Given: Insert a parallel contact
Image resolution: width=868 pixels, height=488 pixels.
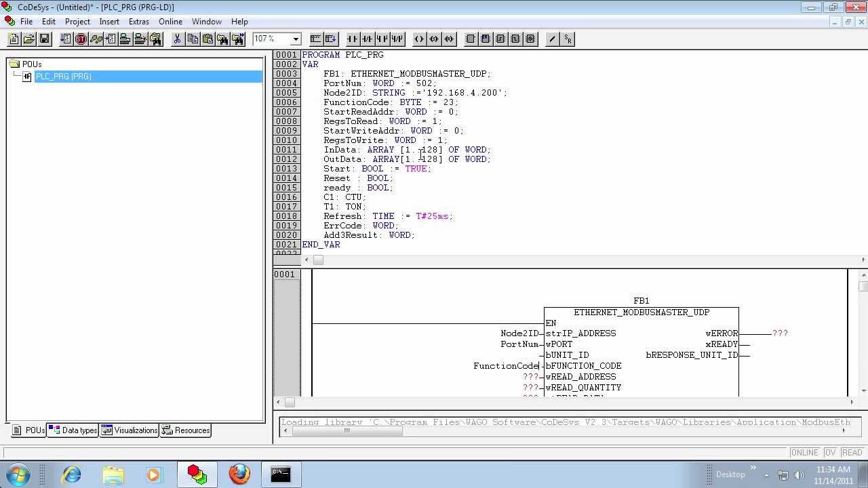Looking at the screenshot, I should click(382, 39).
